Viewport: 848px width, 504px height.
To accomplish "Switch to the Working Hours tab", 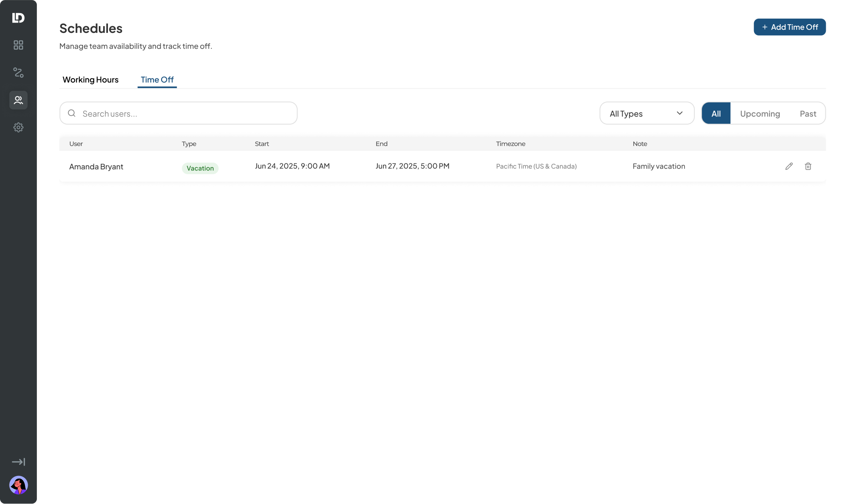I will coord(90,80).
